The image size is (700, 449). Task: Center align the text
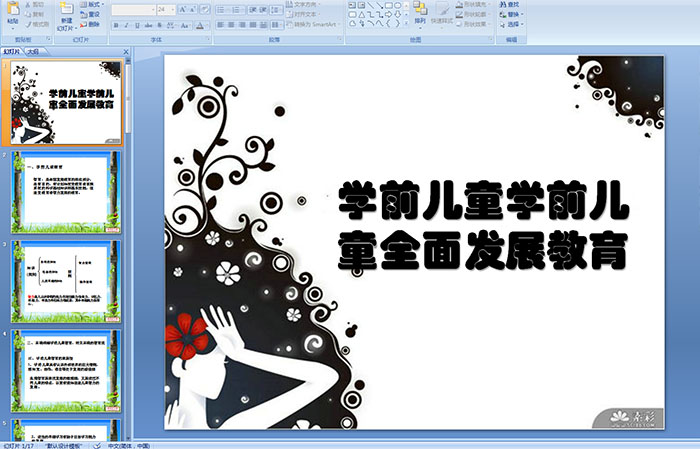[x=231, y=25]
